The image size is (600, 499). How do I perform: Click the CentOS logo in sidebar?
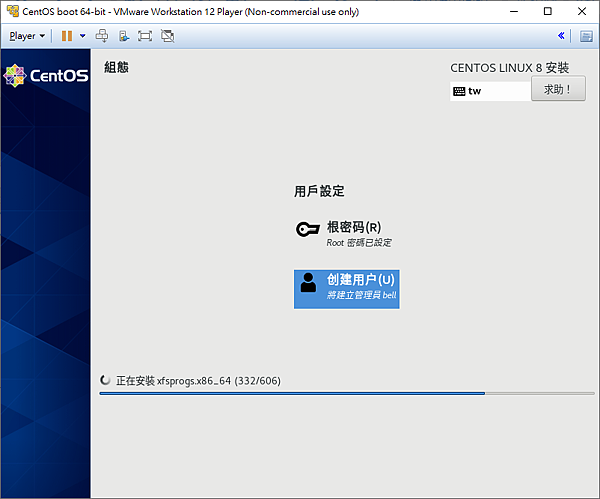[x=46, y=75]
